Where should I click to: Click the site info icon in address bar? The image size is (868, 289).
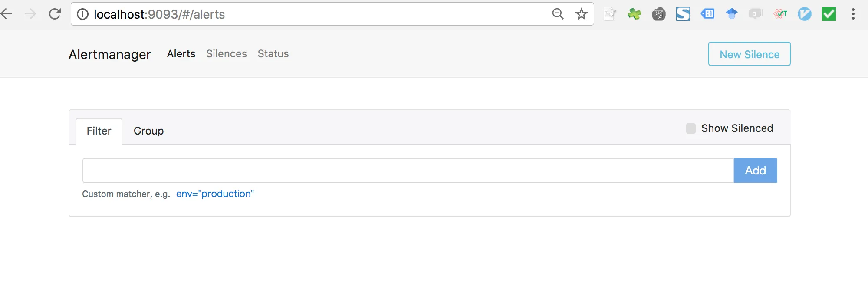tap(82, 14)
